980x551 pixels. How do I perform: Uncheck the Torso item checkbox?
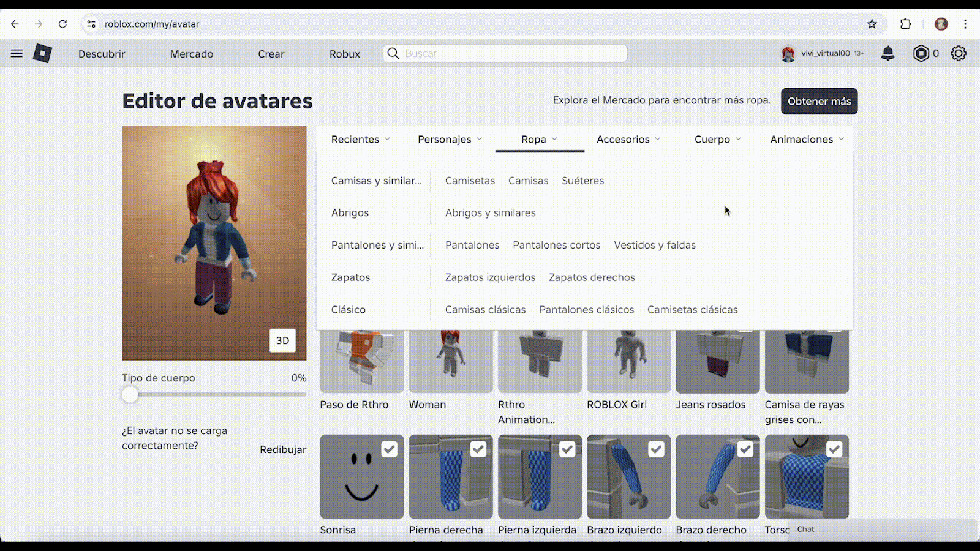tap(834, 449)
